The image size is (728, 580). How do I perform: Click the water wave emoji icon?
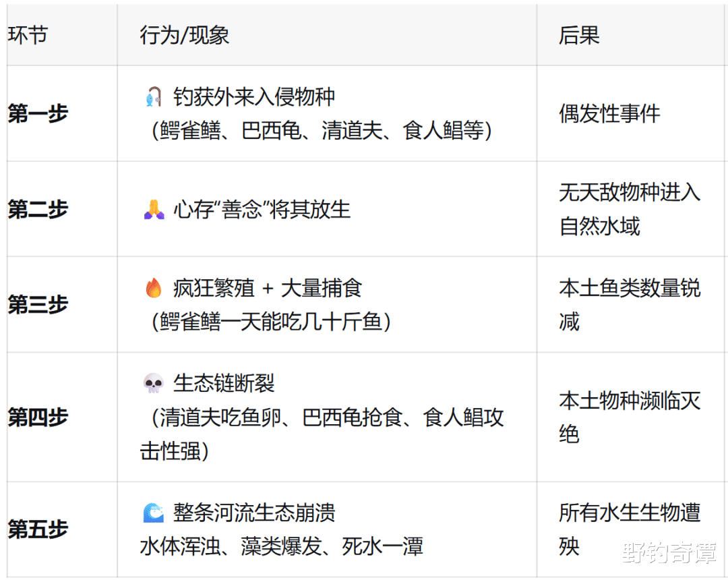click(x=153, y=513)
